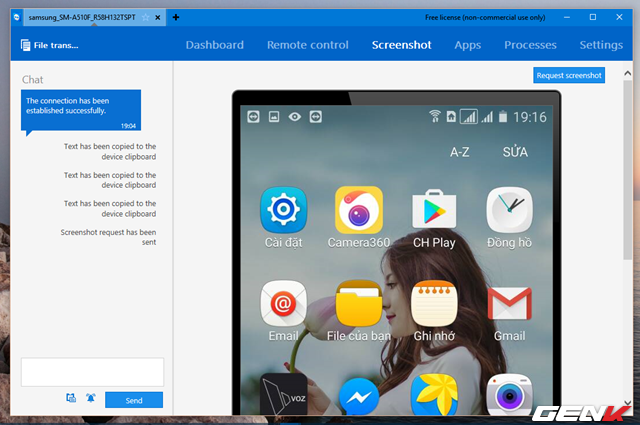The image size is (640, 425).
Task: Click the eye icon in phone status bar
Action: click(295, 117)
